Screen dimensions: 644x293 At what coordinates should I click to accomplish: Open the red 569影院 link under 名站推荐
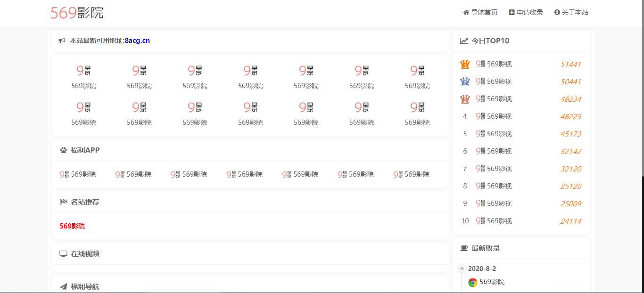pos(72,226)
